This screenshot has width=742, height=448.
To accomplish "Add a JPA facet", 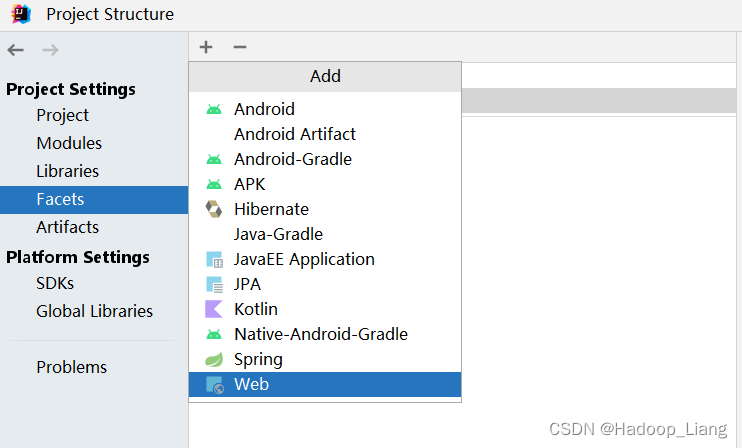I will (325, 284).
